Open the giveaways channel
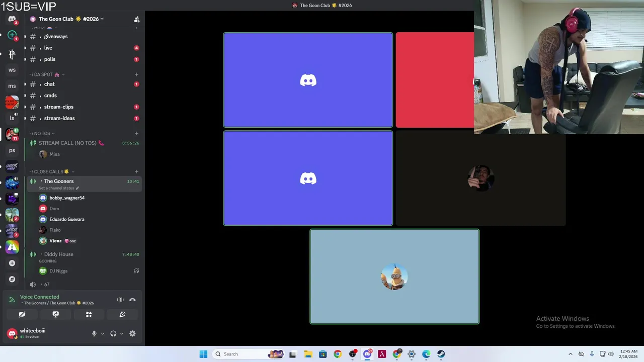Image resolution: width=644 pixels, height=362 pixels. tap(84, 36)
